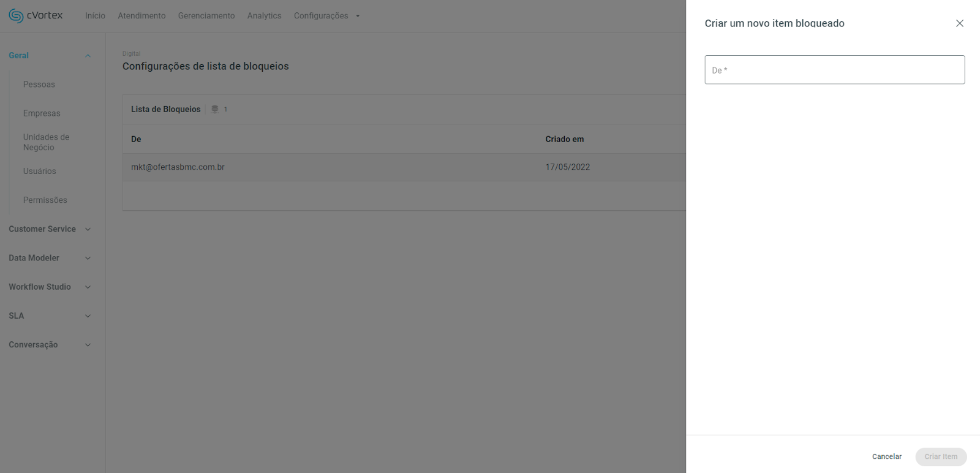Viewport: 980px width, 473px height.
Task: Close the new blocked item panel
Action: (x=959, y=23)
